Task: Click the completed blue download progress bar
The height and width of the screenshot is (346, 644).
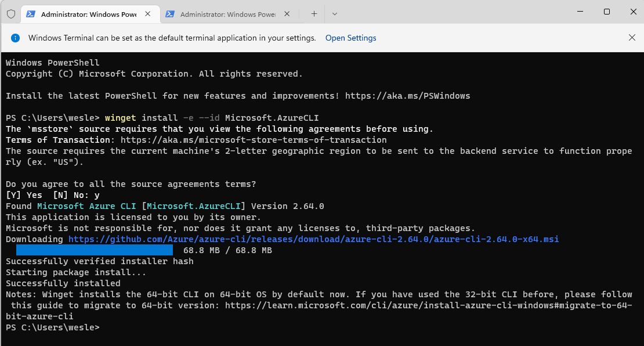Action: [x=95, y=250]
